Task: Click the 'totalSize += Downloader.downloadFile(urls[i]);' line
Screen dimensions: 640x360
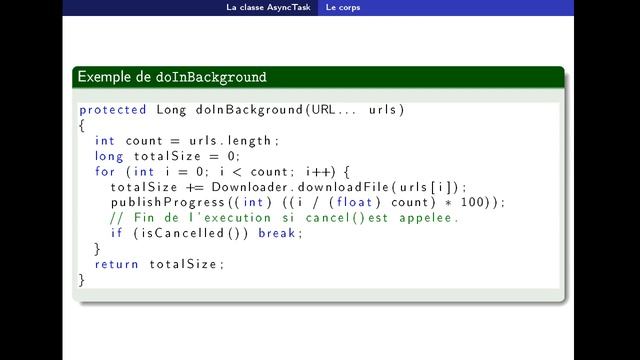Action: 289,187
